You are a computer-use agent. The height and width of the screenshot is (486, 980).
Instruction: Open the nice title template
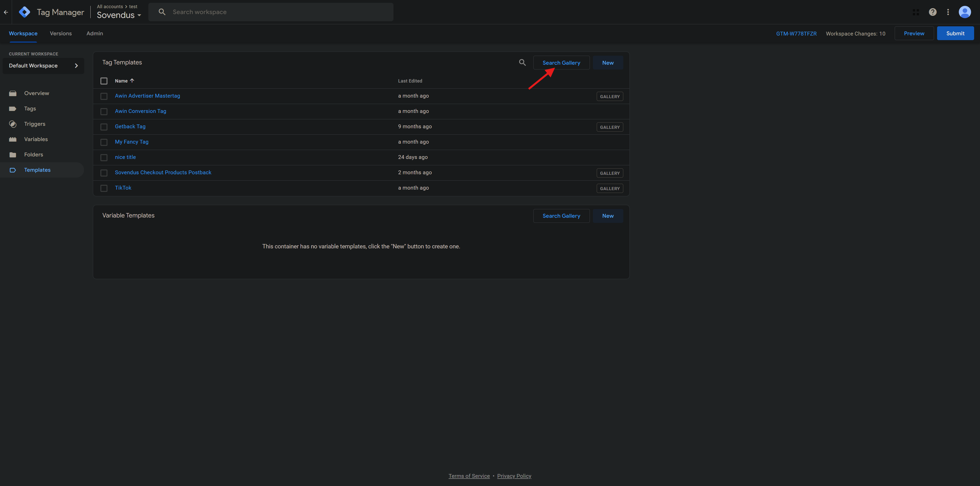tap(125, 157)
